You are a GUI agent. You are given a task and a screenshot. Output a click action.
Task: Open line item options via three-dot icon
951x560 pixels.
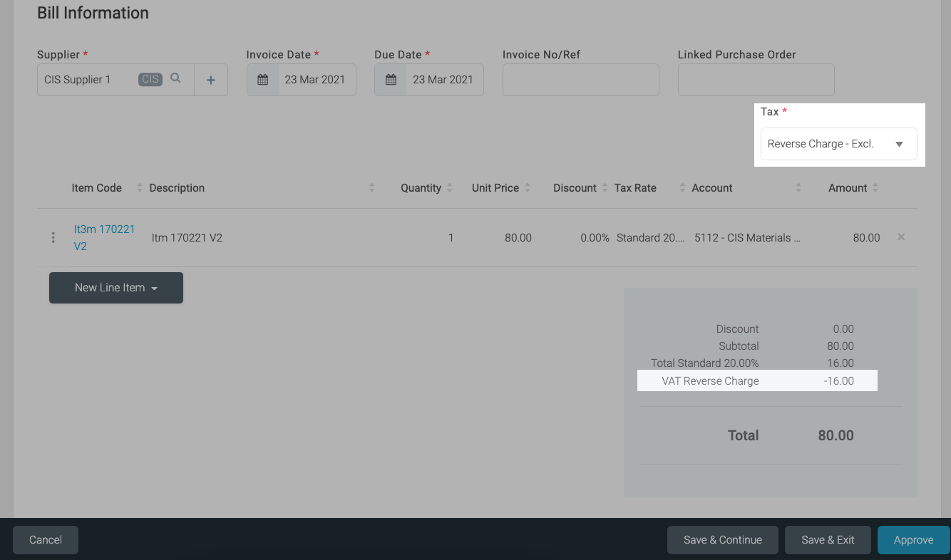(53, 237)
